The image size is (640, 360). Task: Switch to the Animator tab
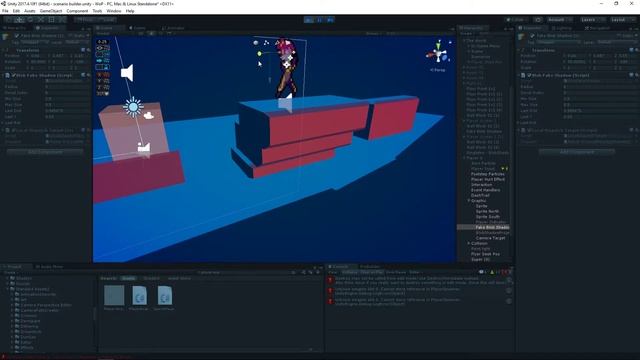(x=173, y=28)
